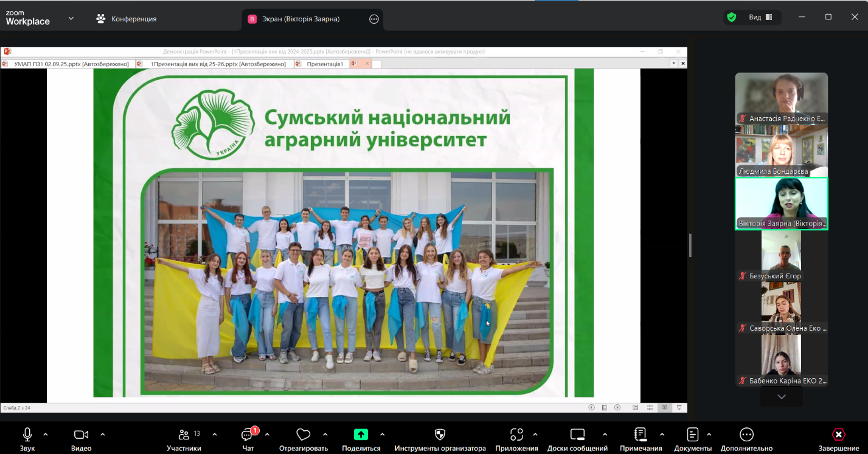Open PowerPoint tab list dropdown arrow
The image size is (868, 454).
(x=674, y=63)
